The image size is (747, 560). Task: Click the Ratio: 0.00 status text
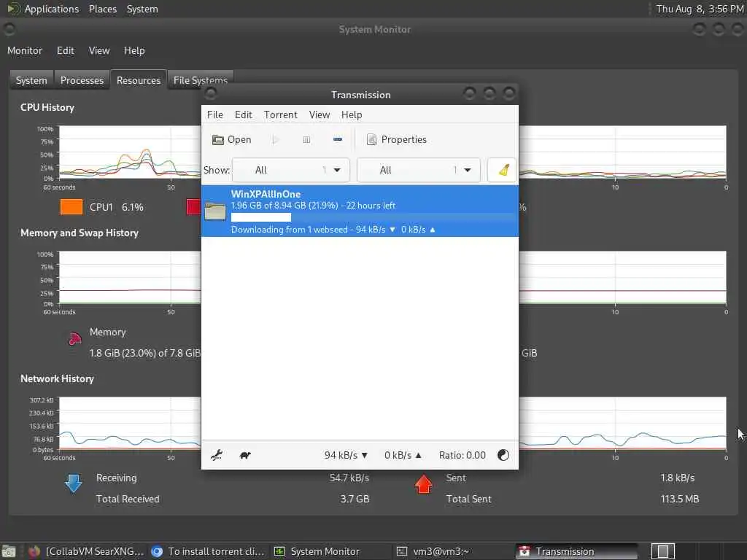[462, 455]
